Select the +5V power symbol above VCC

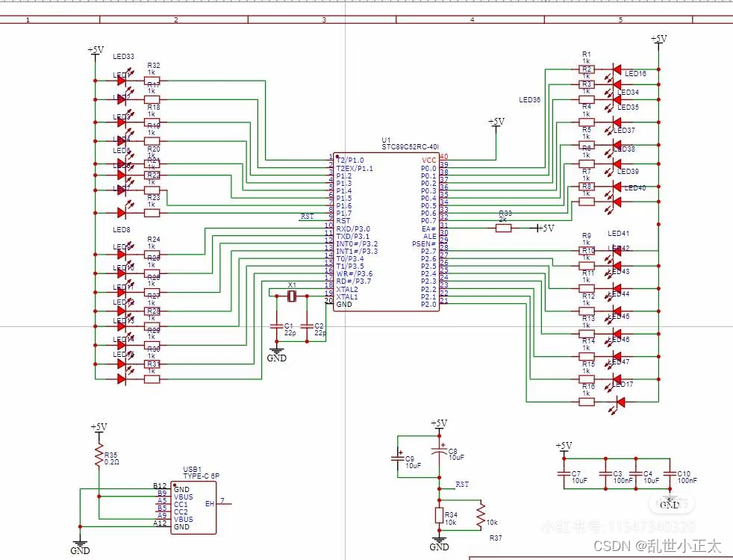pos(496,122)
